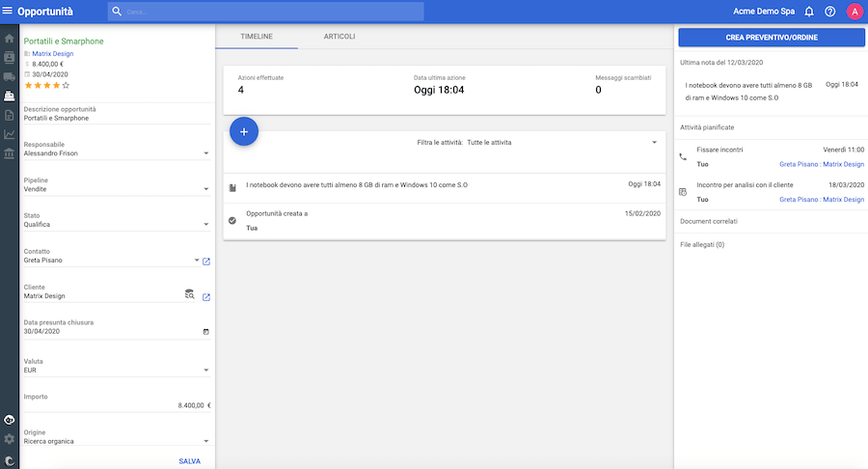Screen dimensions: 868x469
Task: Open the contacts sidebar icon
Action: tap(9, 58)
